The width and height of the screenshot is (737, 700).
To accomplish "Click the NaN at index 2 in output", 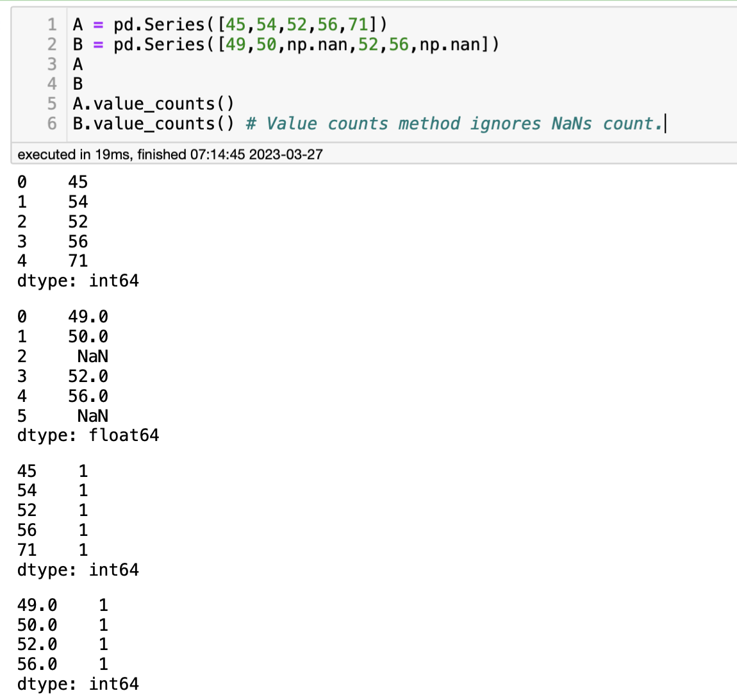I will 92,356.
